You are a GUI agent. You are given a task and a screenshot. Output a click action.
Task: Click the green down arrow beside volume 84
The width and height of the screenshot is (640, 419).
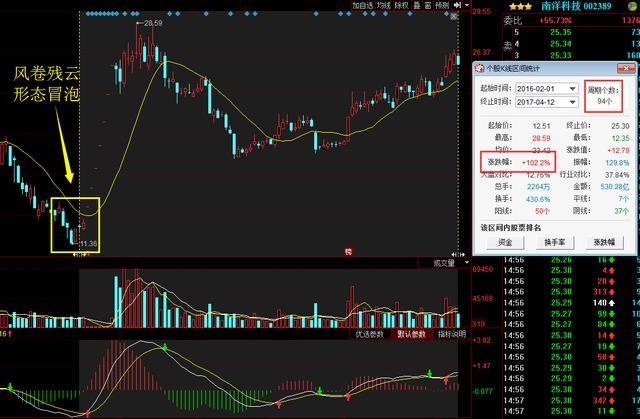(611, 324)
